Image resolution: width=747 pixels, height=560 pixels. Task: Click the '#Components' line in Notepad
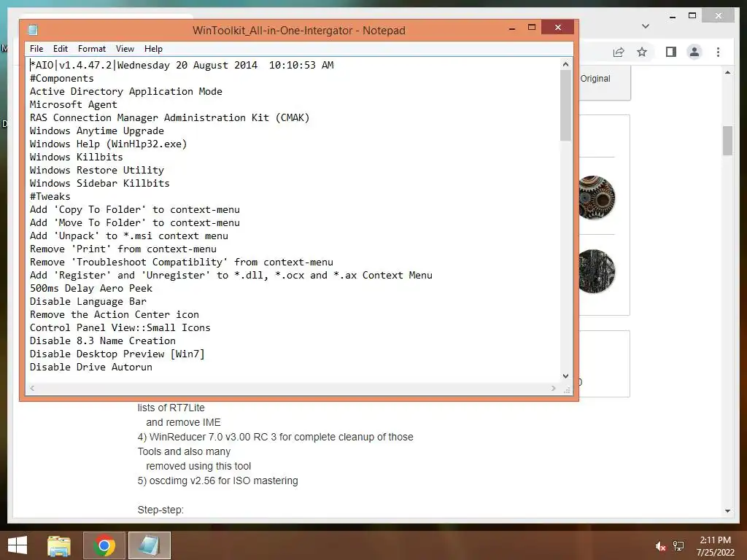pos(62,78)
